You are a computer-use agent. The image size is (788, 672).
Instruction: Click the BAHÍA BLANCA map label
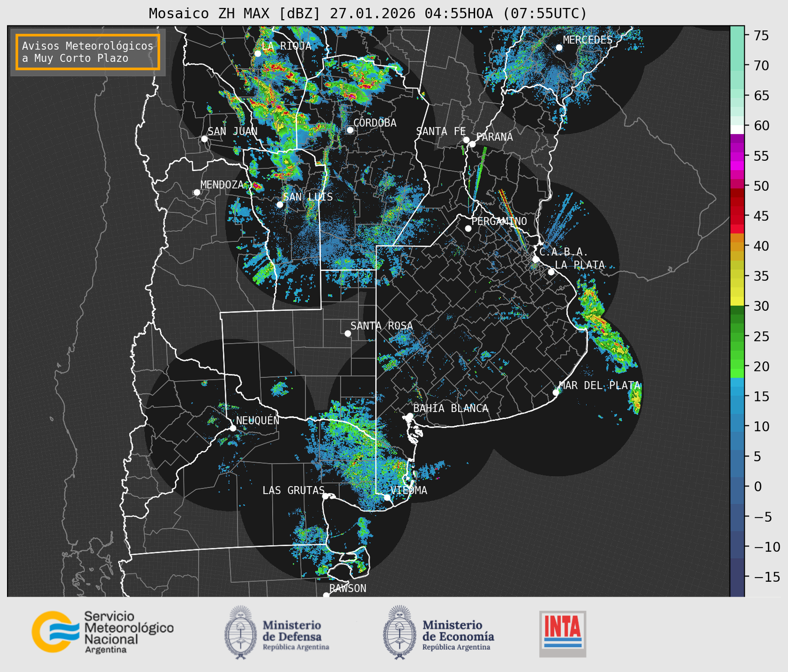click(x=451, y=408)
